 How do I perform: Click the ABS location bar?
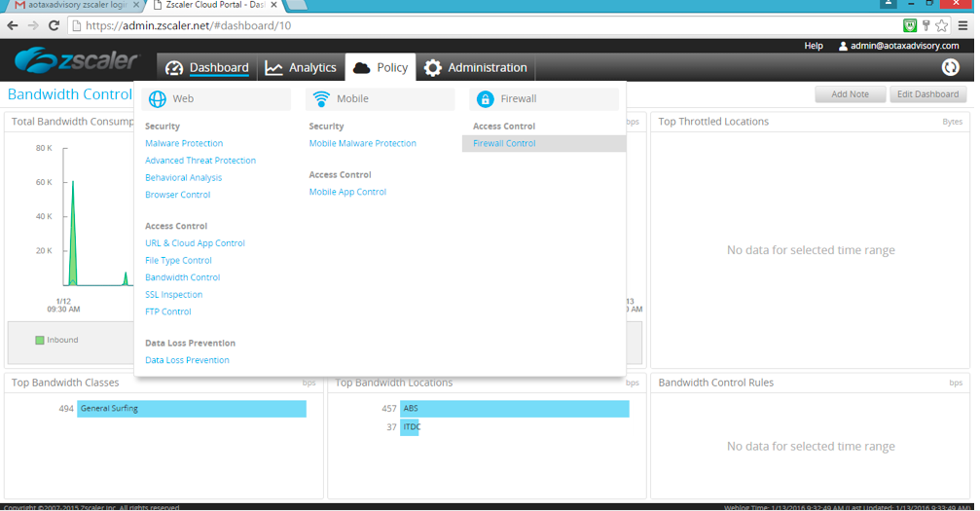click(x=515, y=409)
